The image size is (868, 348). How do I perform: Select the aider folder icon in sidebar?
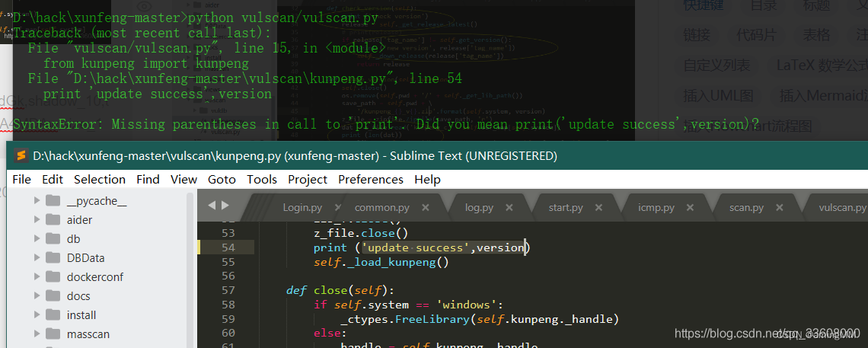click(53, 219)
